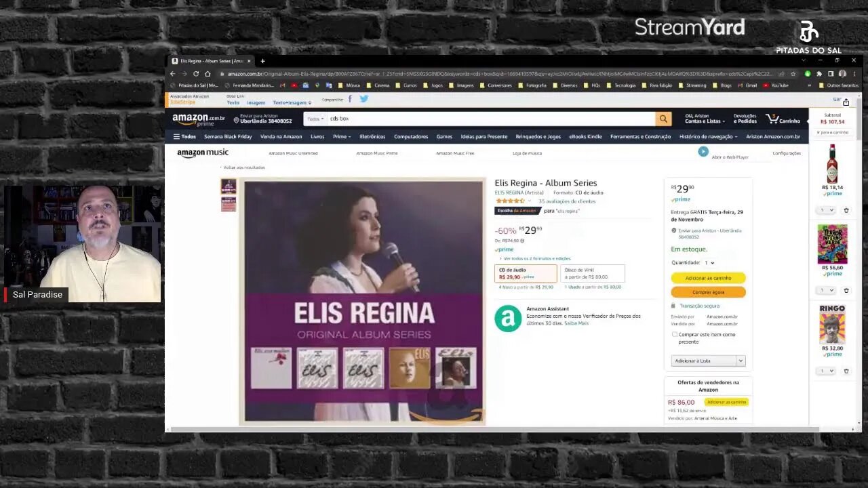
Task: Open the Gmail bookmark
Action: click(747, 85)
